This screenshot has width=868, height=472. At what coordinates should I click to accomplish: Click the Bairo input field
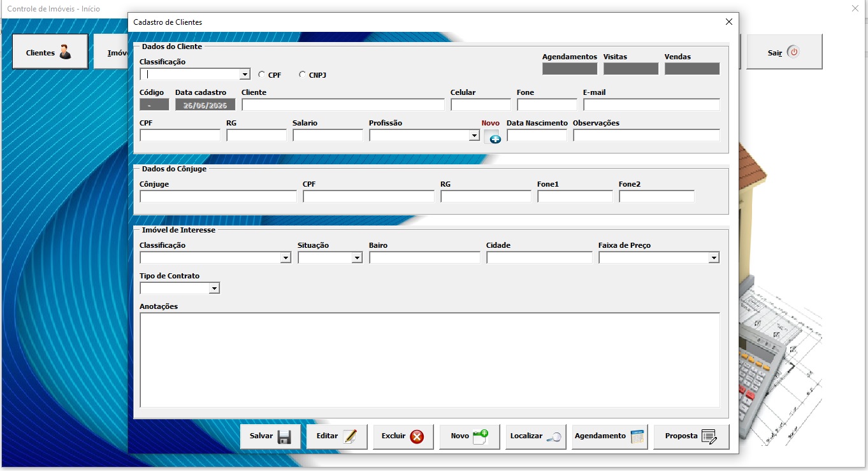[x=424, y=257]
